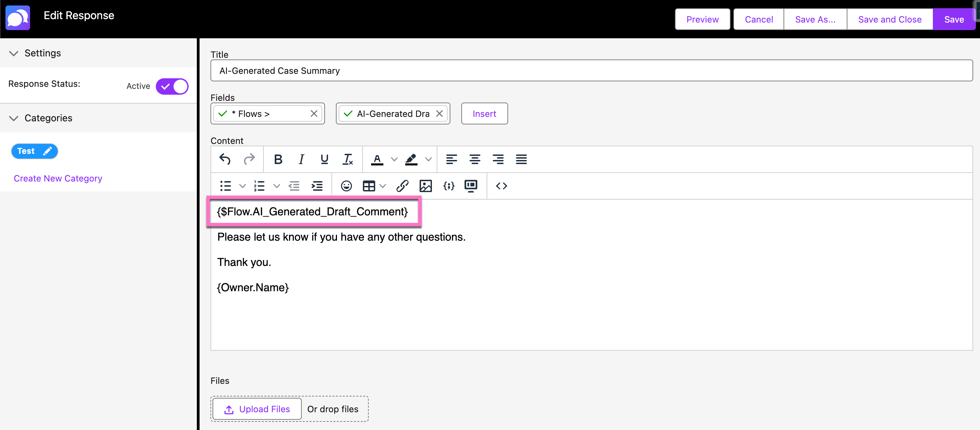The height and width of the screenshot is (430, 980).
Task: Click Save and Close
Action: tap(890, 19)
